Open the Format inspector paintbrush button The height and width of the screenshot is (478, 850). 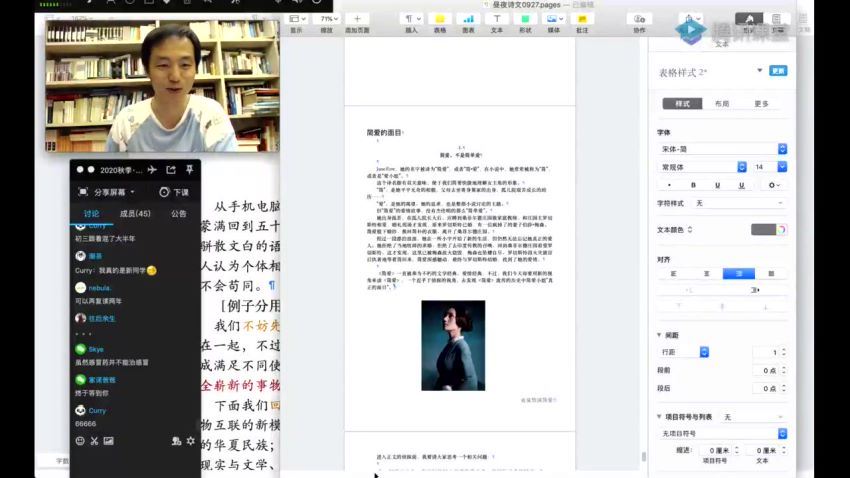point(749,19)
